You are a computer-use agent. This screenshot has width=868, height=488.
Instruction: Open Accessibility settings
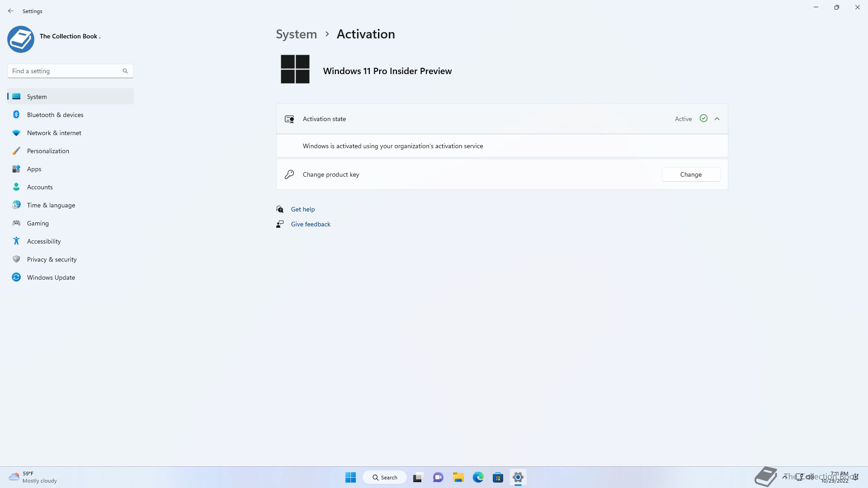coord(71,241)
